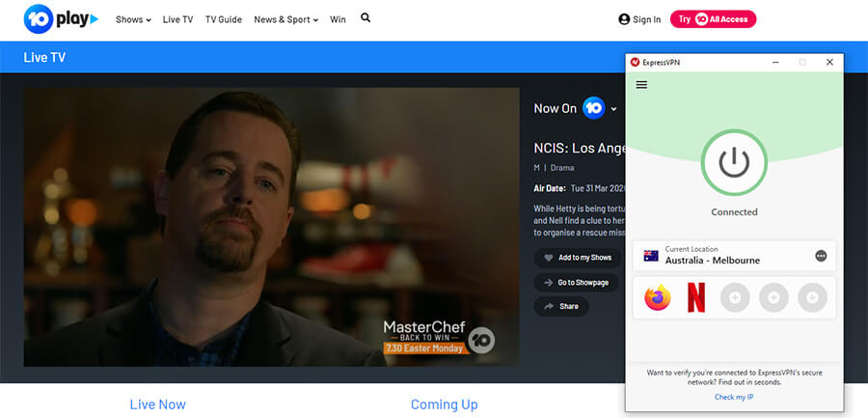
Task: Click Sign In link
Action: pos(646,19)
